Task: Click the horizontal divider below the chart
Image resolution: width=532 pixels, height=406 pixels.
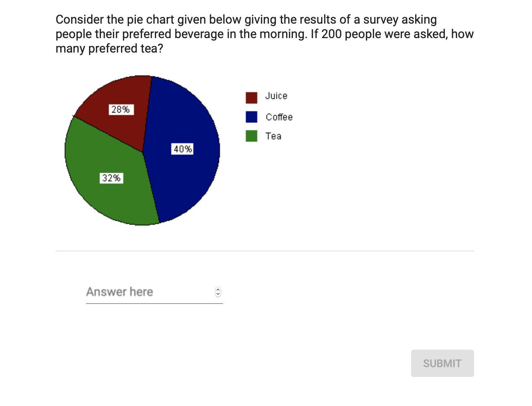Action: point(264,251)
